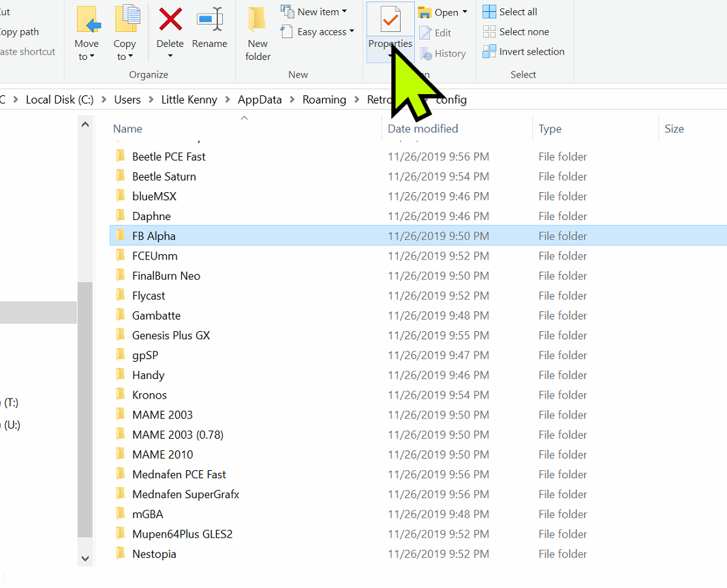
Task: Select the Handy folder name
Action: click(149, 375)
